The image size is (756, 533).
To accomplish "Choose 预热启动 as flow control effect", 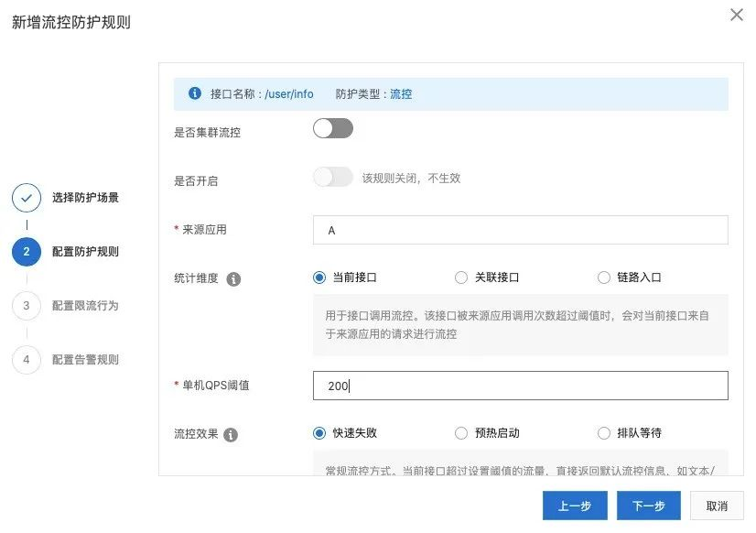I will coord(461,433).
